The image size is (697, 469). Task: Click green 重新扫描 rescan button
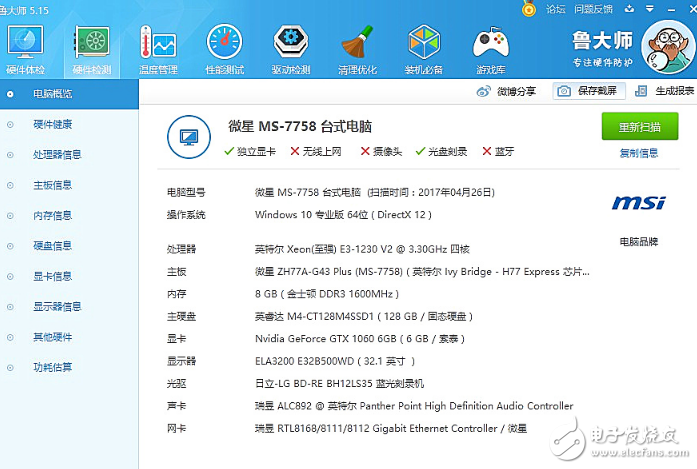640,126
